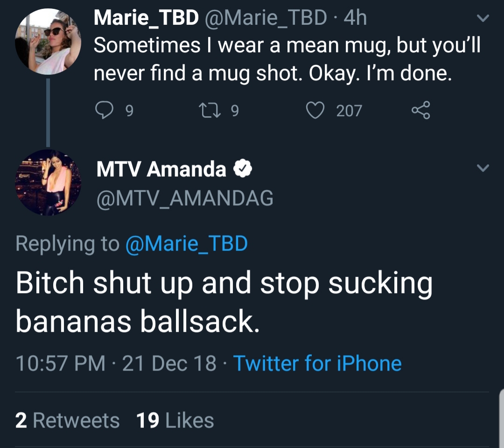Screen dimensions: 504x448
Task: Click the verified badge next to MTV Amanda
Action: click(x=242, y=168)
